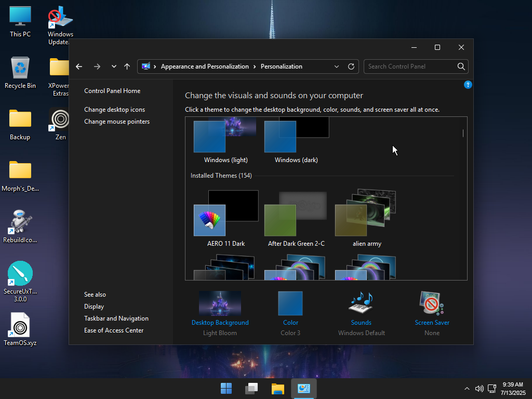
Task: Click the blue help question mark icon
Action: pos(468,85)
